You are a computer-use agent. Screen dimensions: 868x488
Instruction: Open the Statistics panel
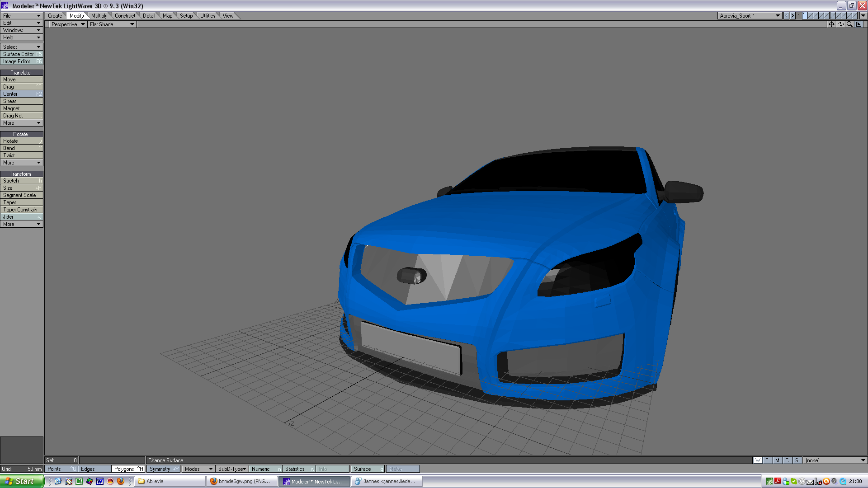coord(299,469)
